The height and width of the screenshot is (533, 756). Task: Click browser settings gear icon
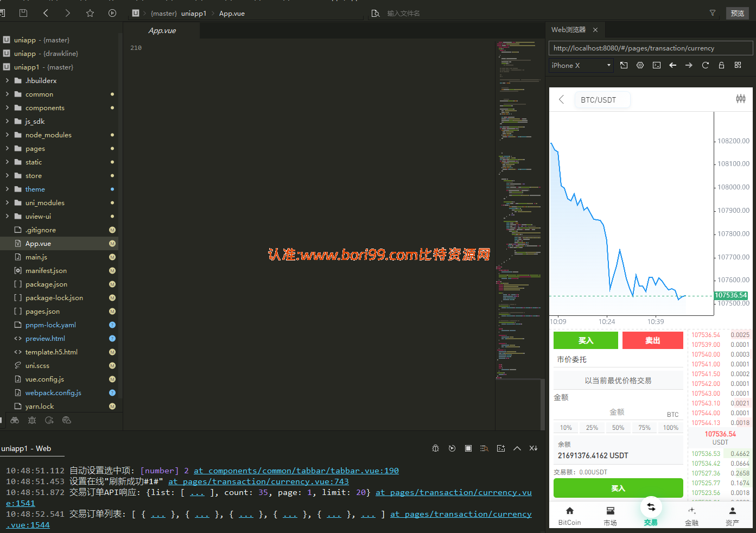640,65
